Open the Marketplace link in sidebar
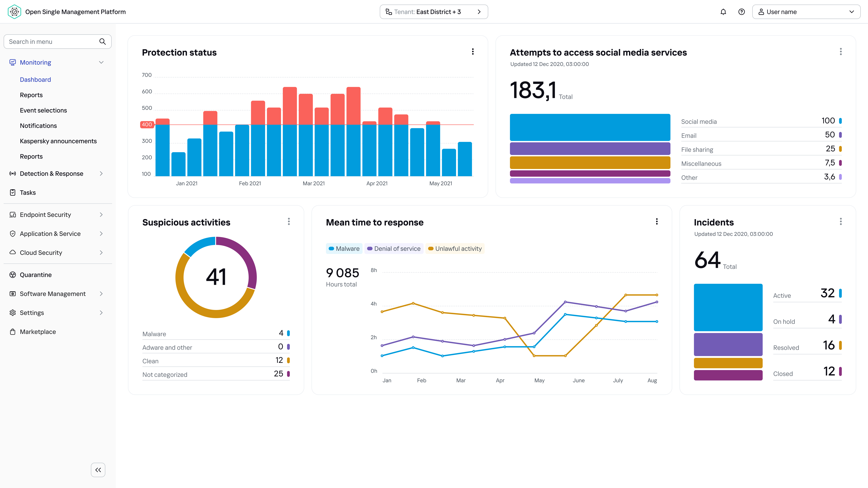This screenshot has height=488, width=868. click(38, 332)
